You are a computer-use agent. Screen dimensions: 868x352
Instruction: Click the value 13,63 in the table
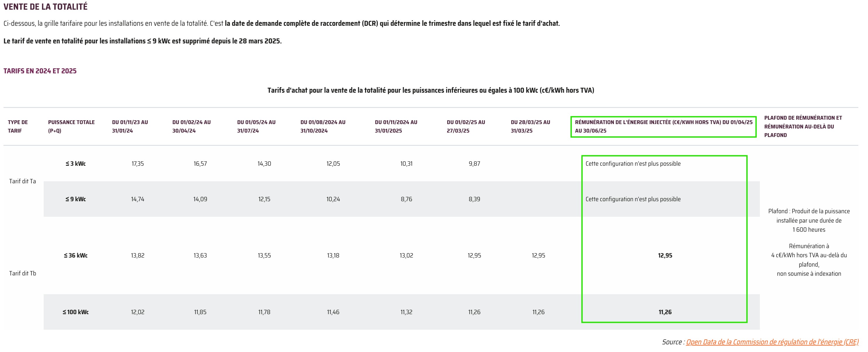point(200,255)
